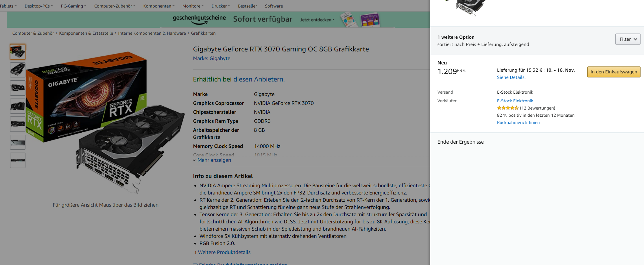Image resolution: width=644 pixels, height=265 pixels.
Task: Open the Rücknahmerichtlinien link
Action: pos(518,123)
